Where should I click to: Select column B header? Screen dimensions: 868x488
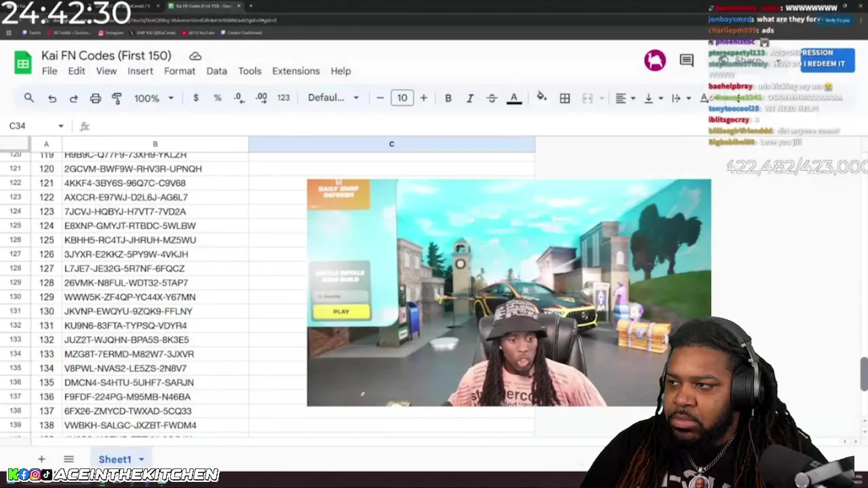coord(155,144)
